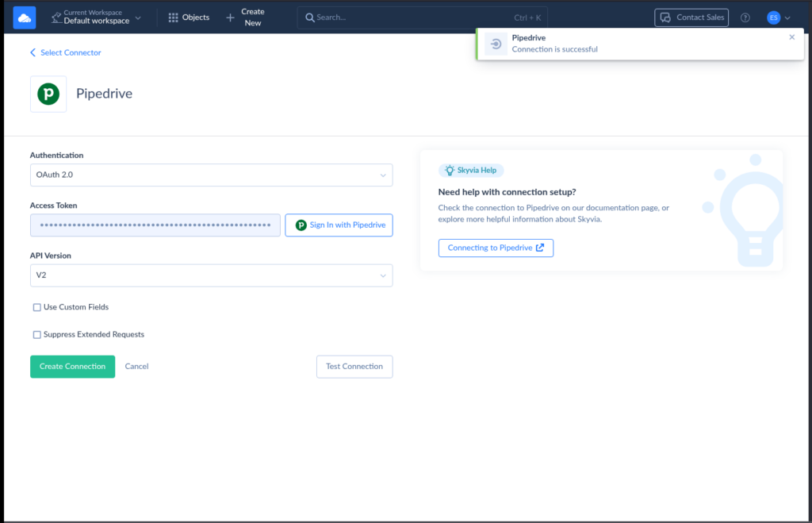Click Sign In with Pipedrive button
This screenshot has height=523, width=812.
point(339,225)
